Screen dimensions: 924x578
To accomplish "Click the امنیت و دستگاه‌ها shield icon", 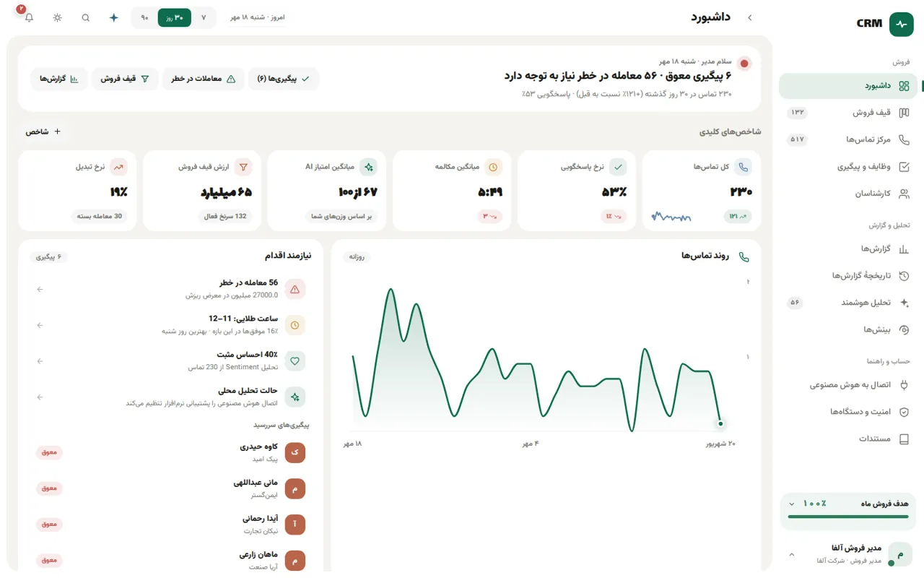I will (904, 412).
